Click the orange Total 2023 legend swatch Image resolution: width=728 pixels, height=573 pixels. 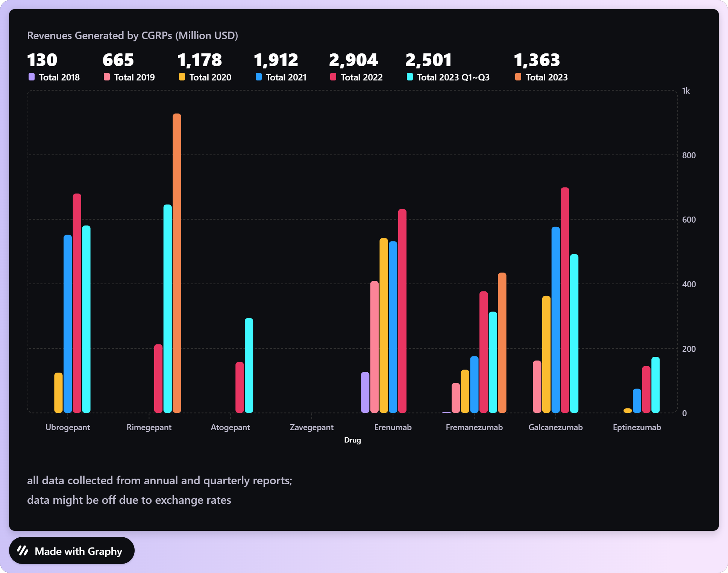pos(518,77)
